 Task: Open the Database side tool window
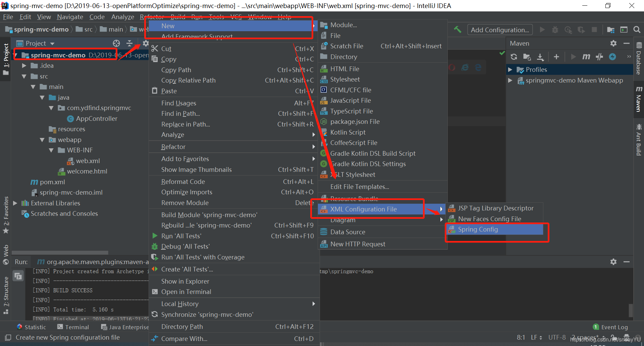[639, 58]
